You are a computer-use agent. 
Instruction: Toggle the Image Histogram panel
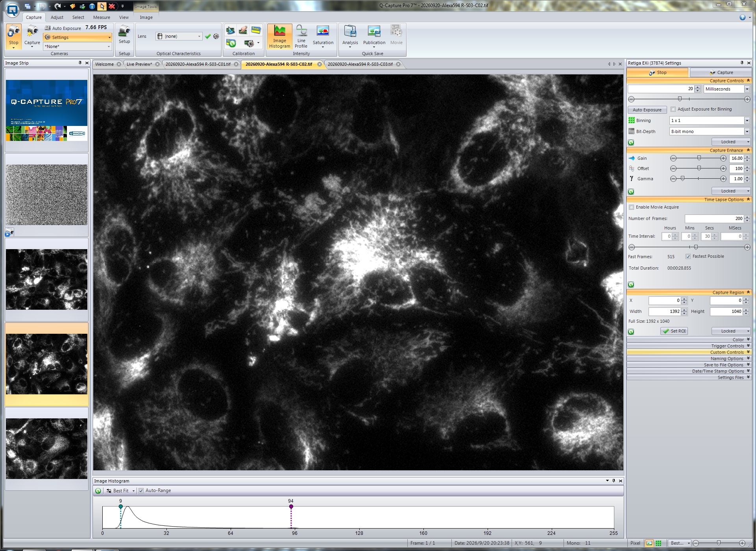[279, 37]
